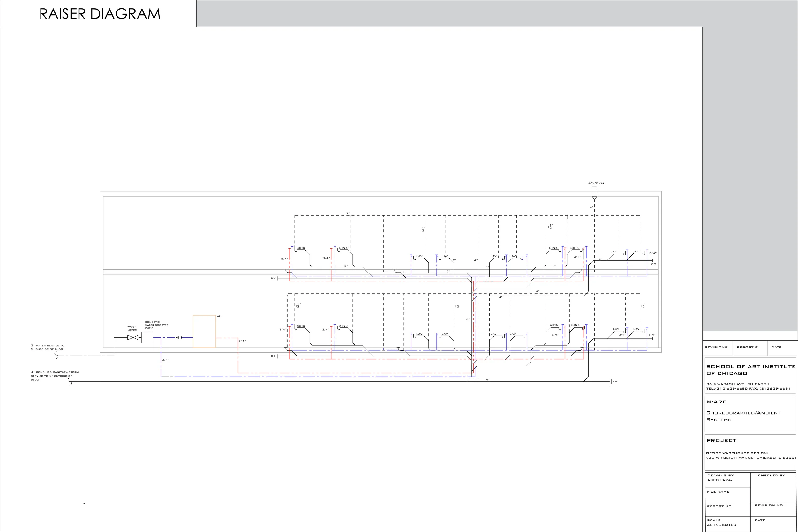The height and width of the screenshot is (532, 798).
Task: Click the 4"X5" VTR label
Action: point(596,183)
